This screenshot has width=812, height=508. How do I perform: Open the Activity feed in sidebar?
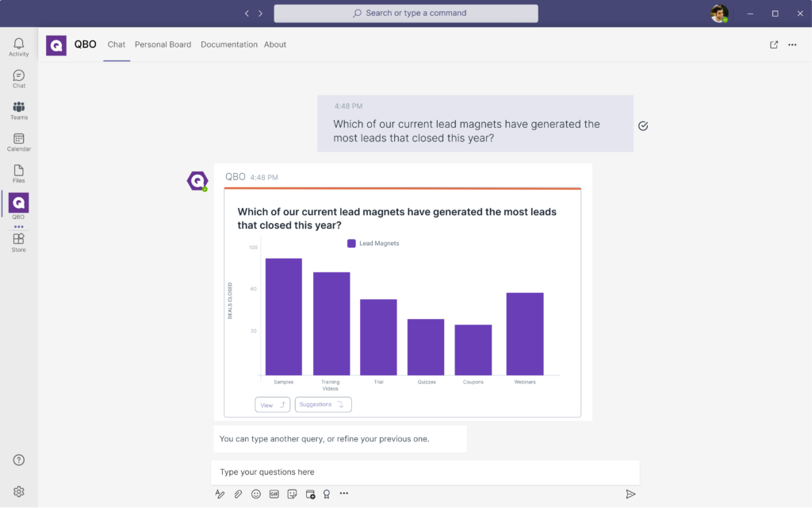click(x=18, y=47)
